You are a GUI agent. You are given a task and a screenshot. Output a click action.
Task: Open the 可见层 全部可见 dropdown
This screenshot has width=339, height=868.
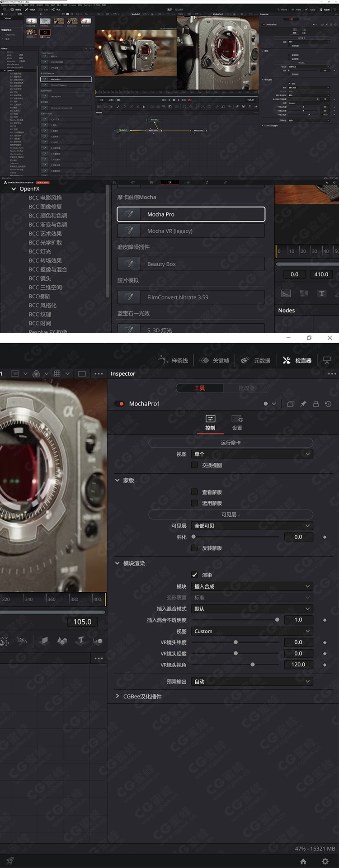click(x=252, y=526)
